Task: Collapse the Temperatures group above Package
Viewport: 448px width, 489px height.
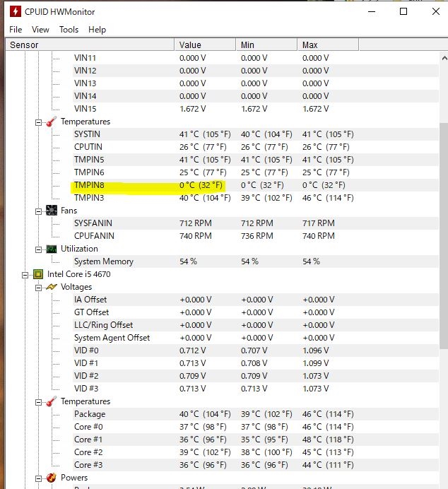Action: coord(38,402)
